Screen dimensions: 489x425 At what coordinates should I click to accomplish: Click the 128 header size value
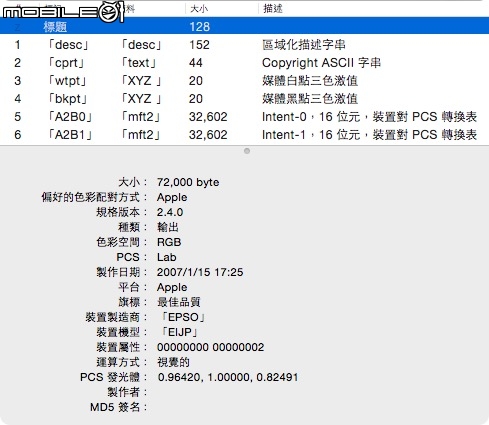point(199,27)
